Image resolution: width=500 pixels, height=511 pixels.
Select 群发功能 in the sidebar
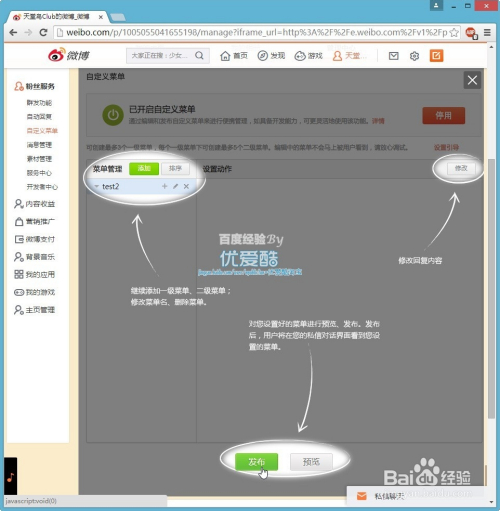point(39,103)
